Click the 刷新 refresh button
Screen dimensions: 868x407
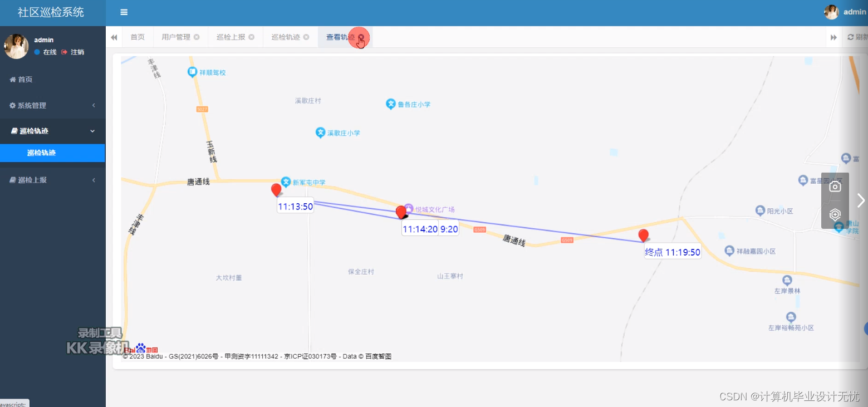(x=857, y=37)
